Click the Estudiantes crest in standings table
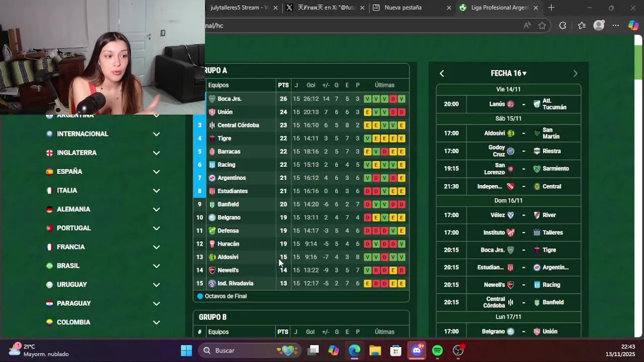 pos(212,191)
